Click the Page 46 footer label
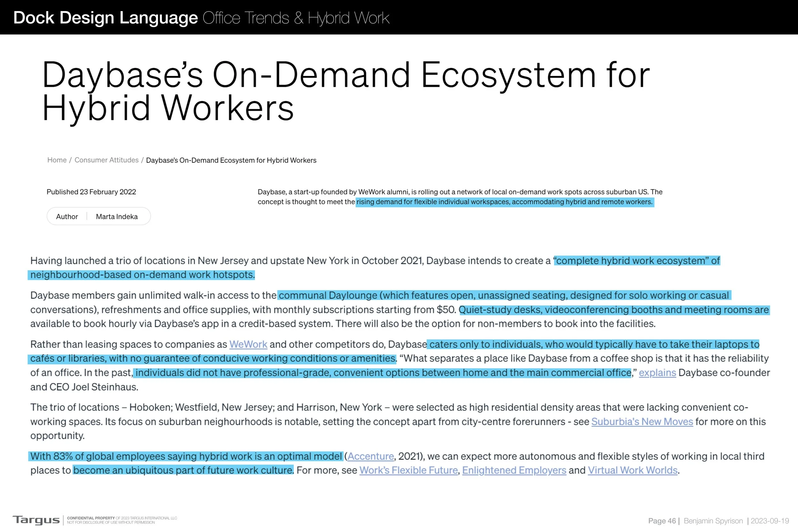Image resolution: width=798 pixels, height=532 pixels. click(x=663, y=521)
